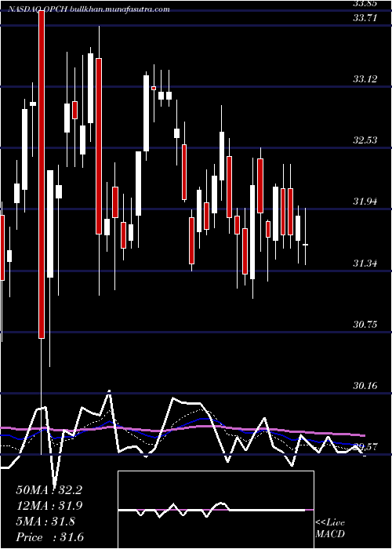Click the tallest red candlestick reaching 33.85
The height and width of the screenshot is (549, 392).
(x=42, y=174)
